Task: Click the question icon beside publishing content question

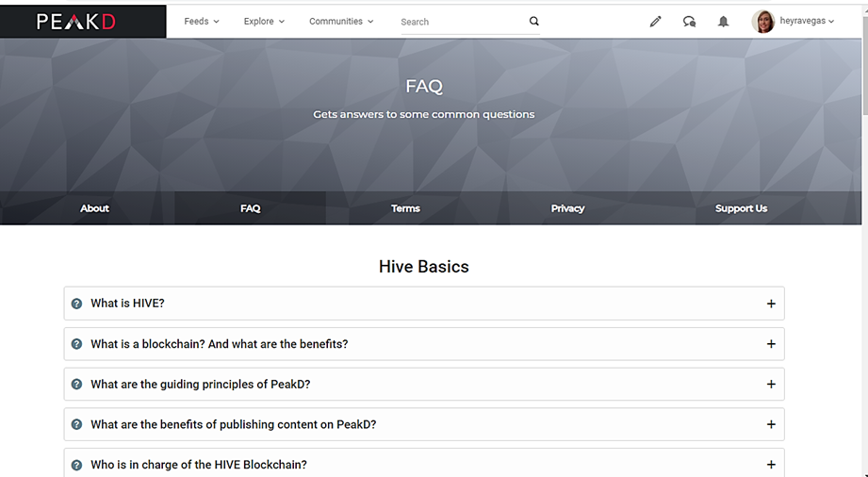Action: (77, 424)
